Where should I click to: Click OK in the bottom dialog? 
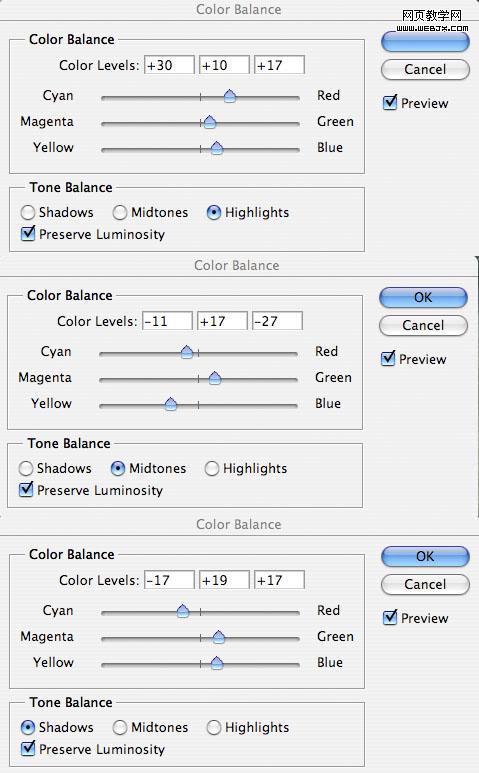[425, 556]
